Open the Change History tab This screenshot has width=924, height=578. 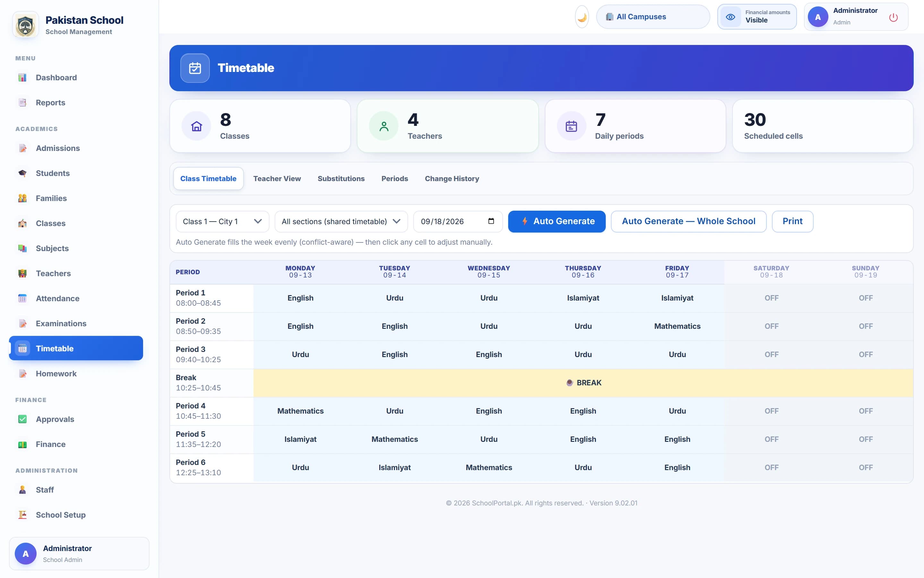click(x=452, y=179)
